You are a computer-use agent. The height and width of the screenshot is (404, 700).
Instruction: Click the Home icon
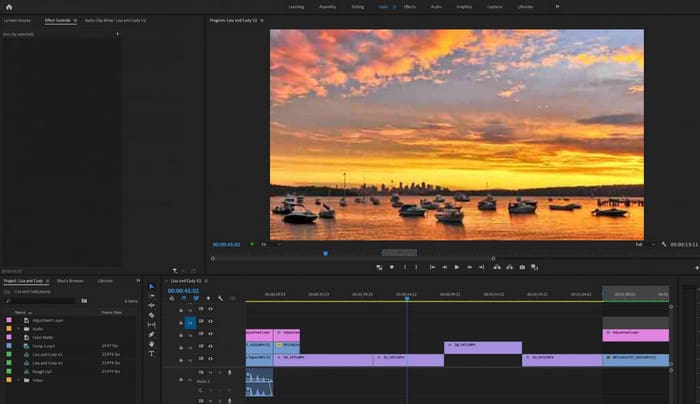tap(9, 7)
